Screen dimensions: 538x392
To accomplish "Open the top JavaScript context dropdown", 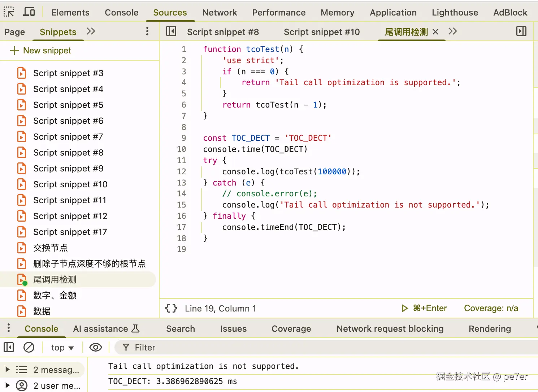I will [x=62, y=348].
